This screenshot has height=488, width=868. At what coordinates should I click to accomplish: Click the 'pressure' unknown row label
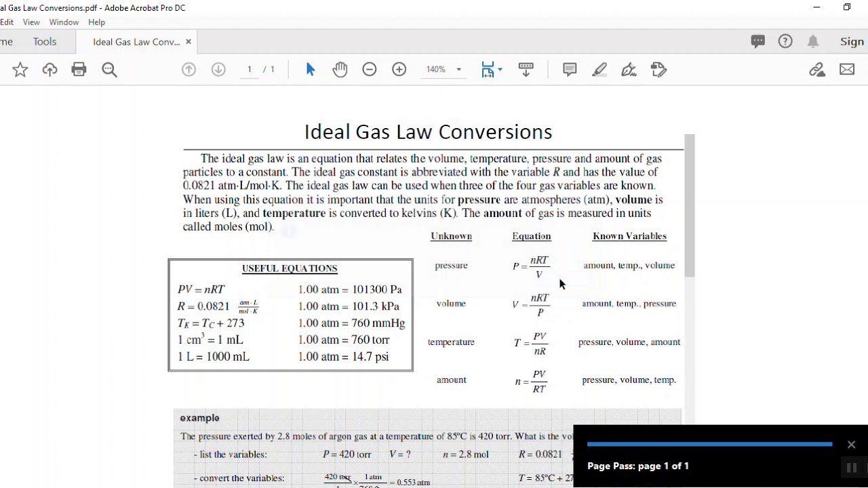tap(452, 266)
